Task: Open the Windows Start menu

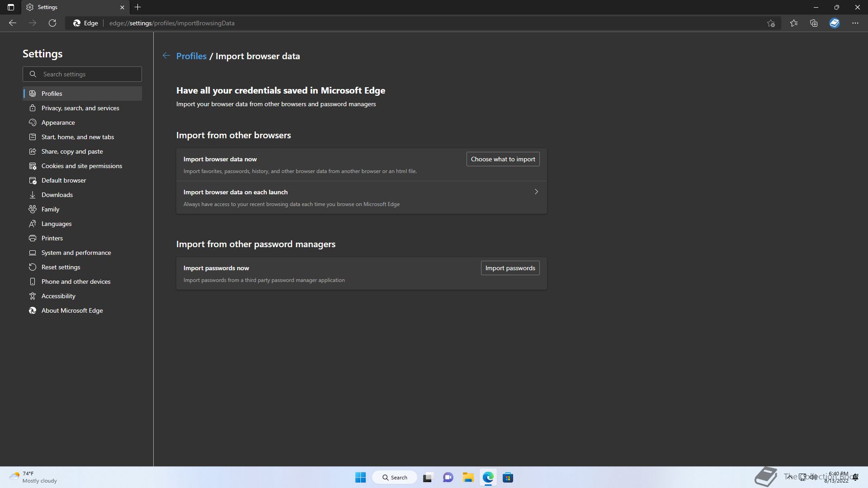Action: (360, 477)
